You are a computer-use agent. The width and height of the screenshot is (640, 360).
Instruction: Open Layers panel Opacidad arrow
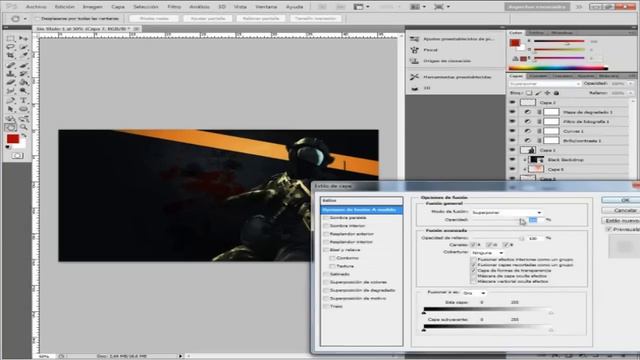[631, 84]
